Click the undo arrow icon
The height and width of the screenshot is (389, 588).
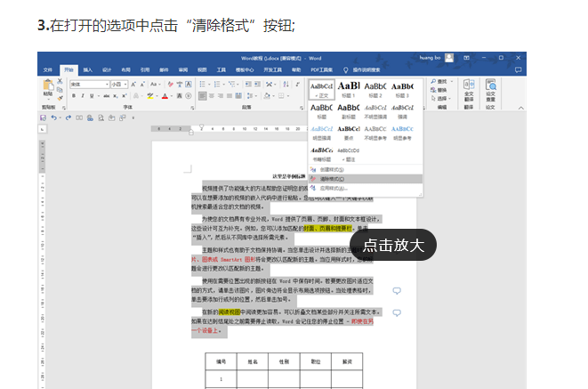54,118
